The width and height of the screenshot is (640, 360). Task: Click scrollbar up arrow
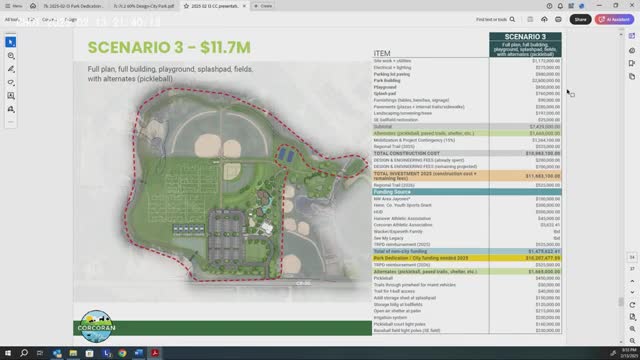tap(621, 35)
